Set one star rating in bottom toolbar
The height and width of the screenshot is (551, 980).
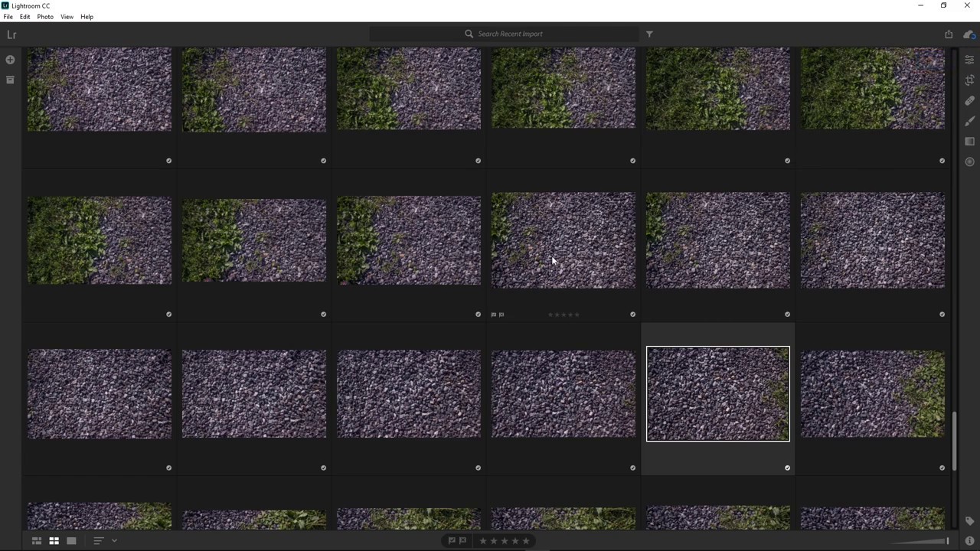point(483,541)
